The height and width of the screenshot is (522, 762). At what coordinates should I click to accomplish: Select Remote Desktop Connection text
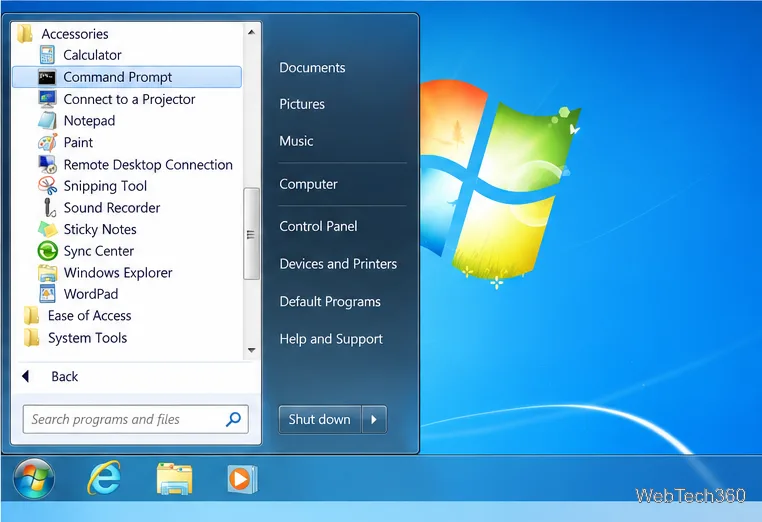pos(148,165)
